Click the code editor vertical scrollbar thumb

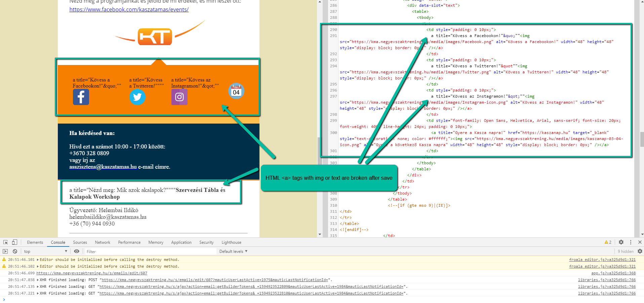(x=642, y=139)
